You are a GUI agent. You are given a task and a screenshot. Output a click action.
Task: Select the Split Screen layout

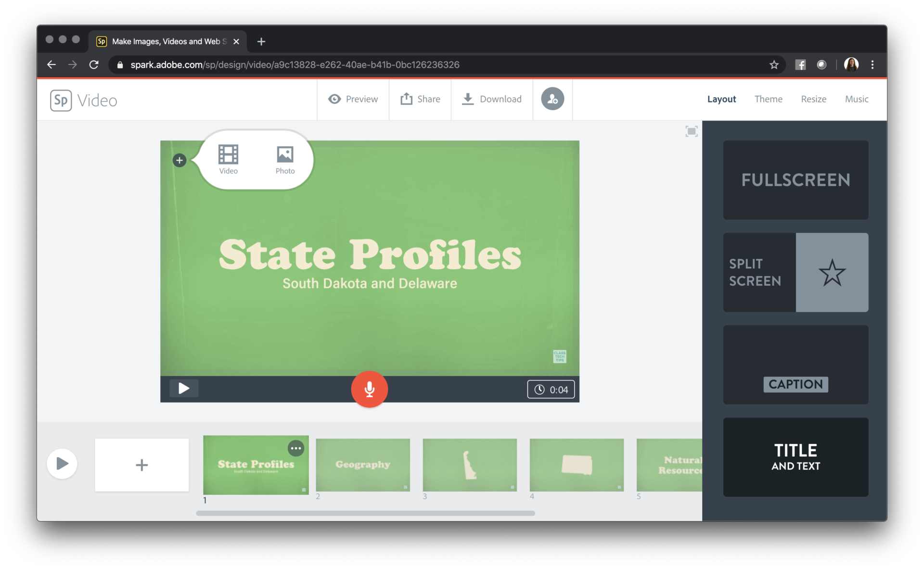coord(795,272)
